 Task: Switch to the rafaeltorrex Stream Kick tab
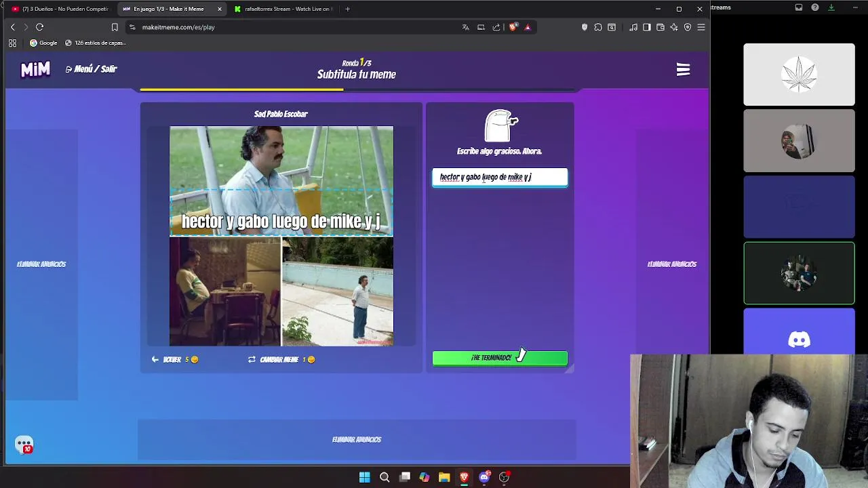tap(283, 9)
